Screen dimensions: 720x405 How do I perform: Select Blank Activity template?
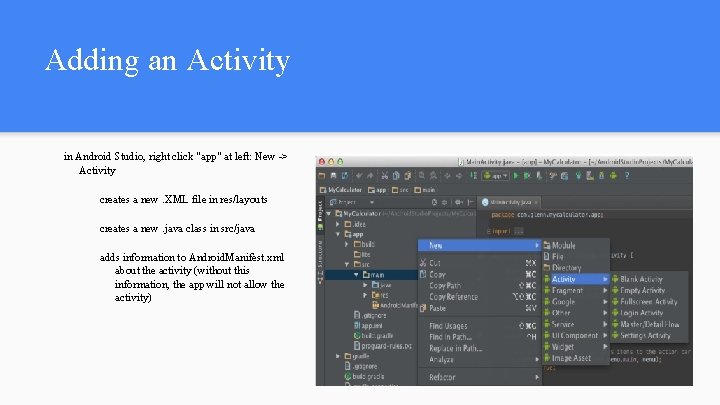click(x=649, y=279)
